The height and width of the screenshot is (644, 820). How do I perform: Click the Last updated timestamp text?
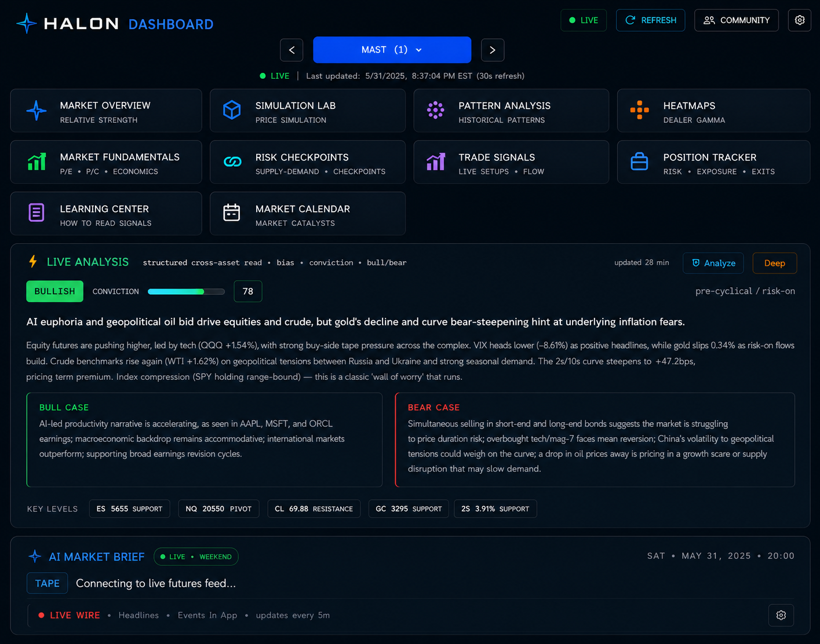coord(415,76)
